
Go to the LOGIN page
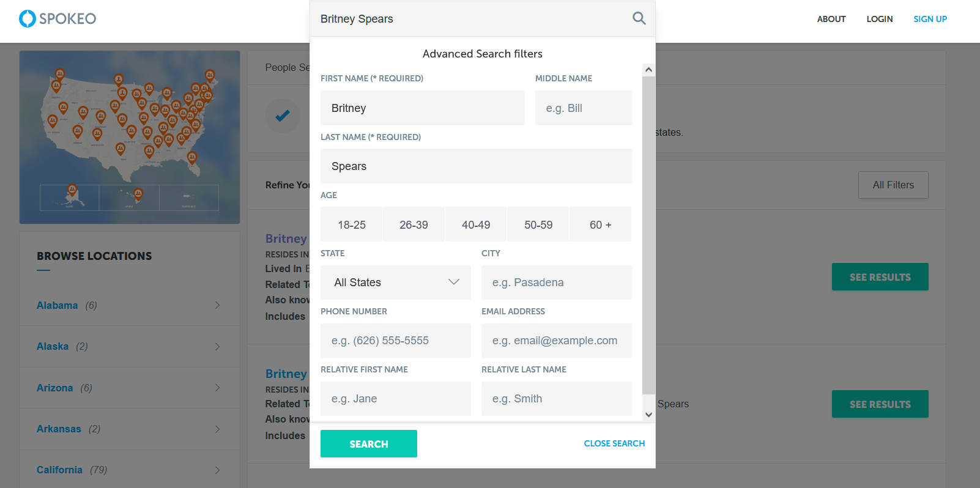click(880, 19)
